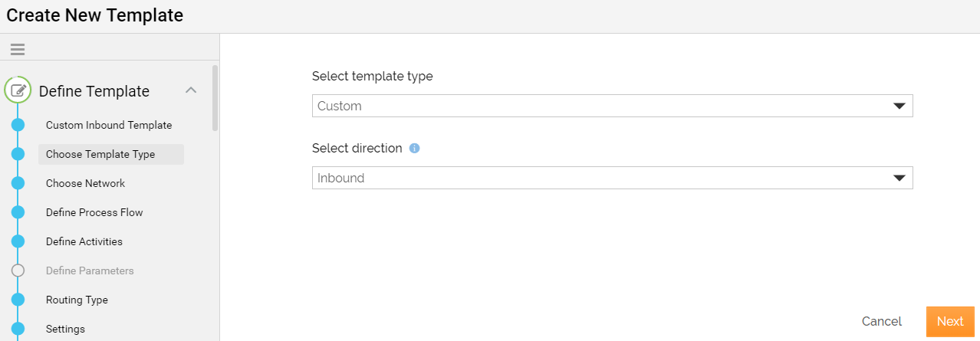Viewport: 980px width, 341px height.
Task: Open the Select template type dropdown arrow
Action: [x=899, y=106]
